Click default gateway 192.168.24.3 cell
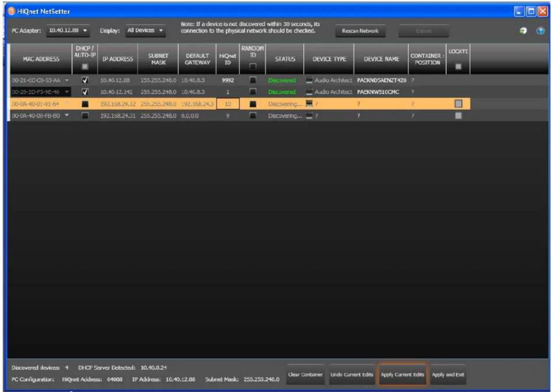551x392 pixels. click(x=197, y=104)
